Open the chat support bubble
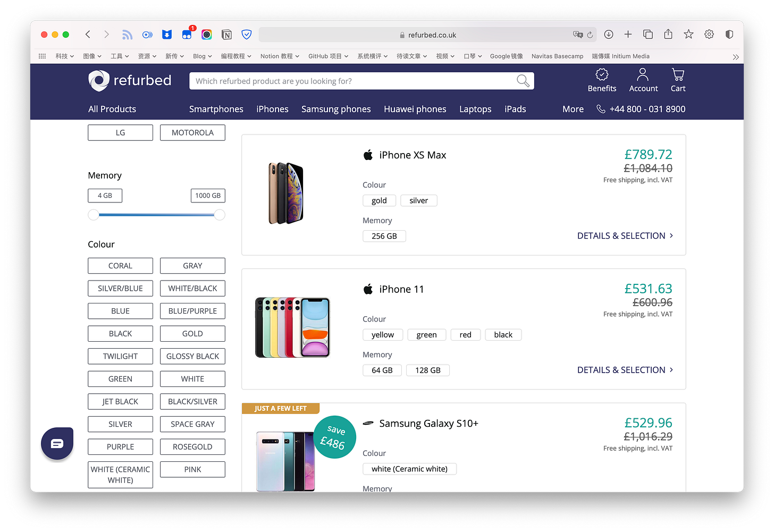The height and width of the screenshot is (532, 774). click(x=57, y=443)
